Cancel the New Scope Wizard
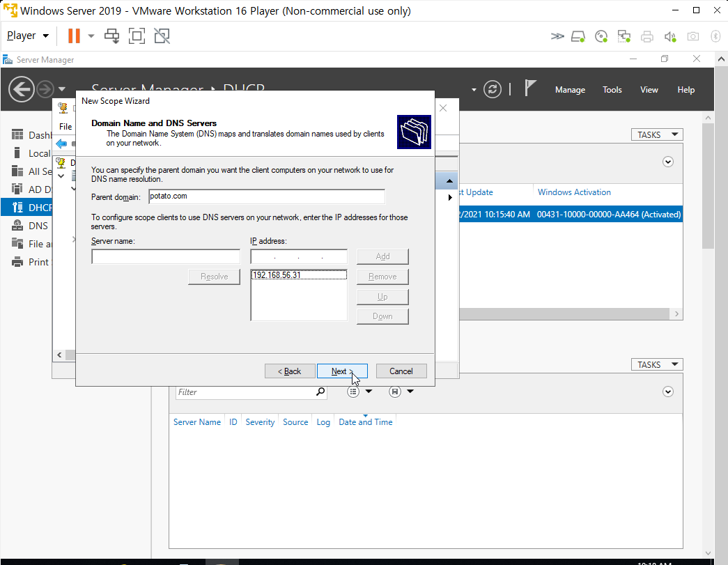 pyautogui.click(x=401, y=371)
